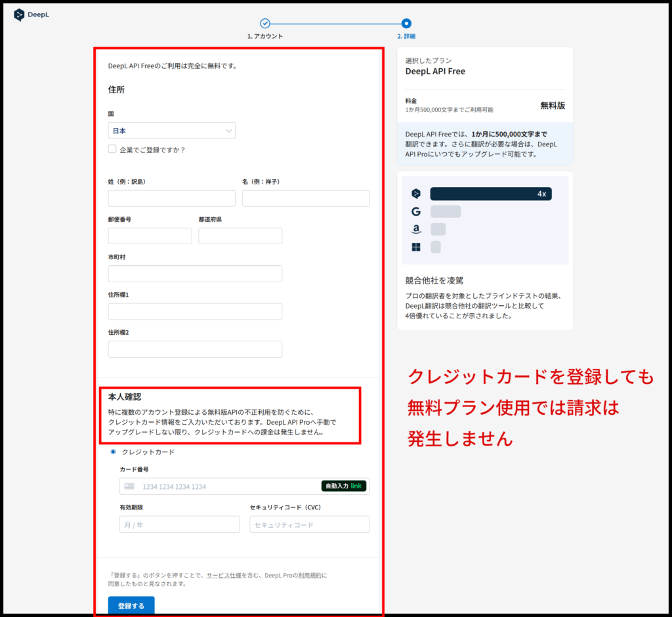Click the DeepL logo in header
Image resolution: width=672 pixels, height=617 pixels.
(31, 14)
